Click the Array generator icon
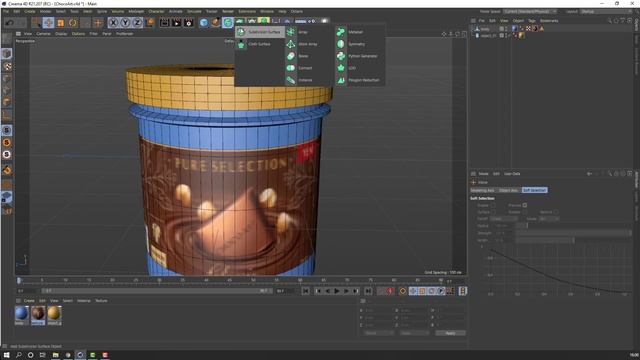This screenshot has width=640, height=360. 291,32
